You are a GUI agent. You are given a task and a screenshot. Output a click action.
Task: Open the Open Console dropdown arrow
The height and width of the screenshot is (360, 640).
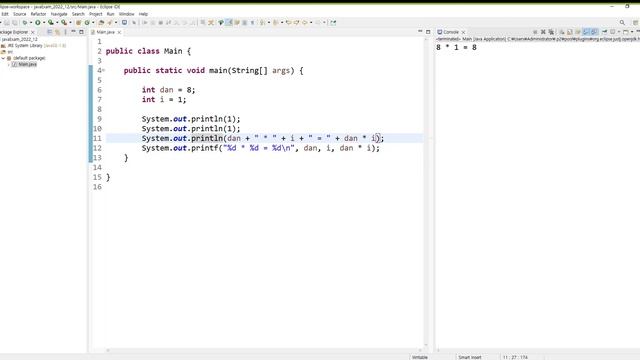[x=632, y=32]
